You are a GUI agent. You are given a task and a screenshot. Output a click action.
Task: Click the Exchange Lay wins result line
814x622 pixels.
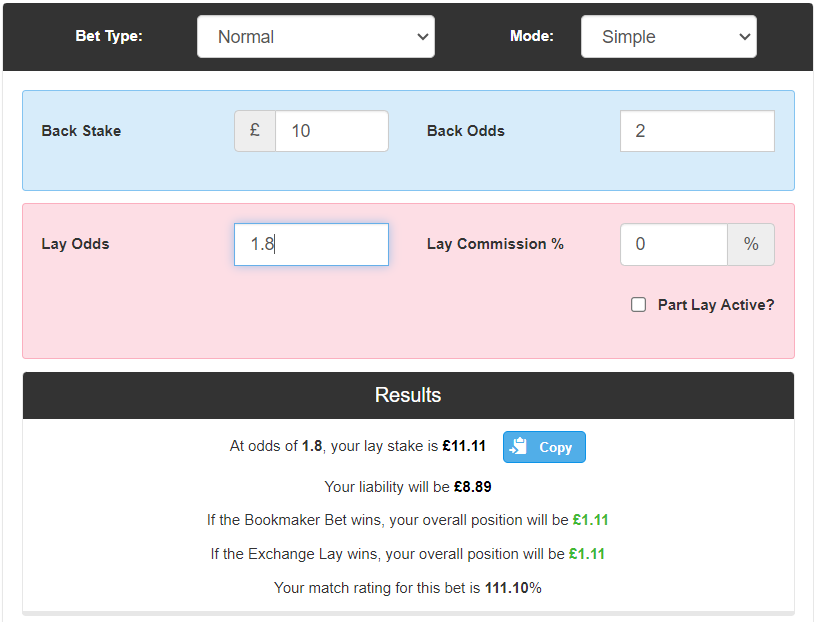pos(407,554)
